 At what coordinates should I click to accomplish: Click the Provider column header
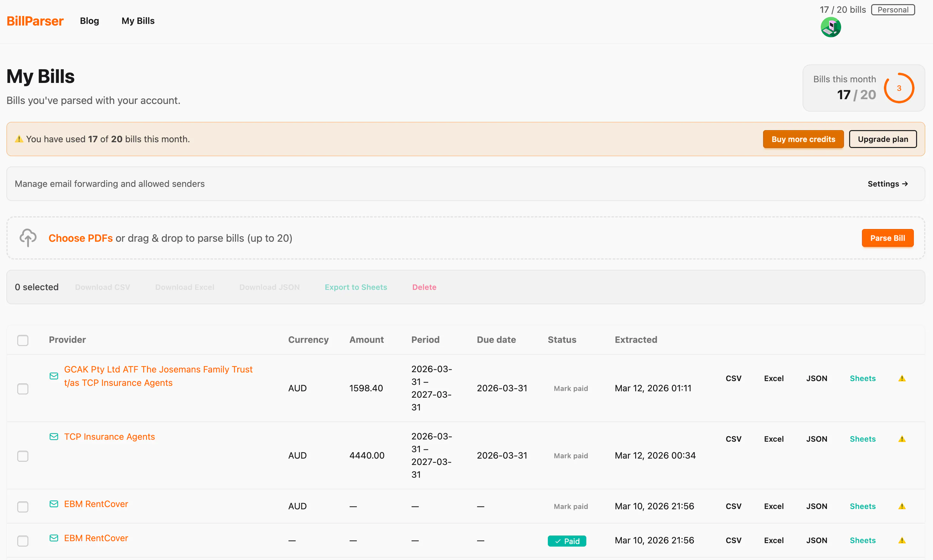[67, 340]
